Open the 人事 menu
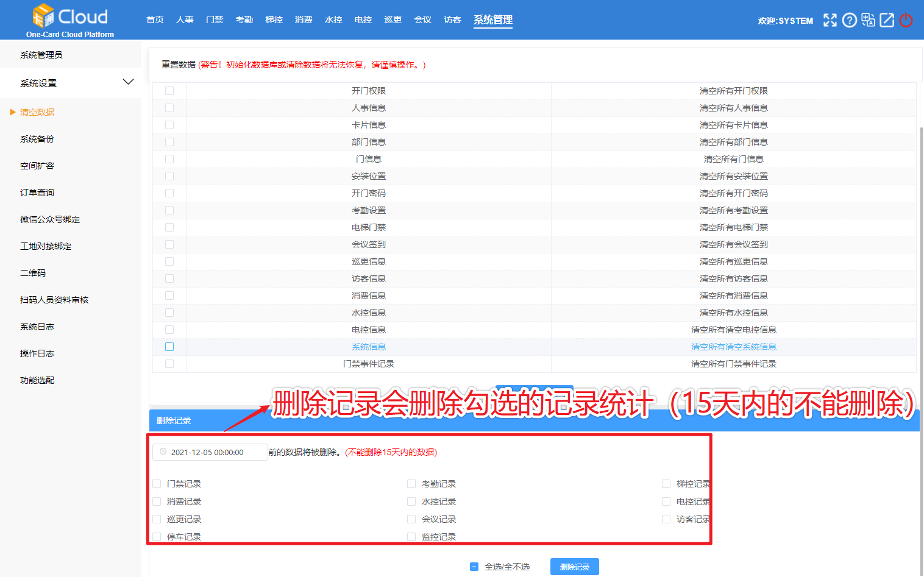 (x=185, y=19)
